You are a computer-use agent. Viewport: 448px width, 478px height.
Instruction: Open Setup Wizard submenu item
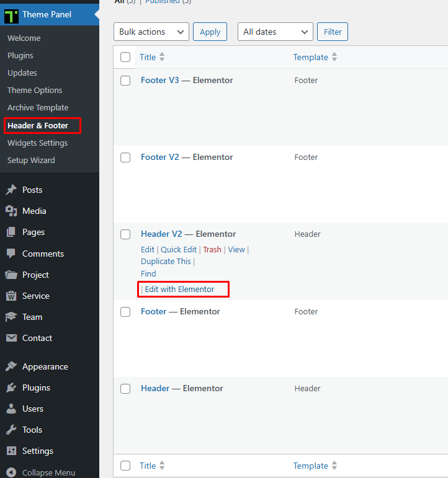[x=31, y=161]
